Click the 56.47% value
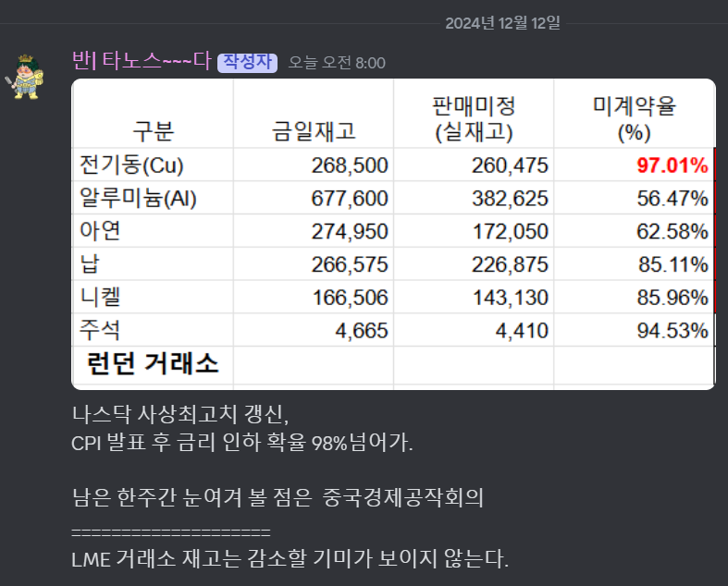Image resolution: width=728 pixels, height=586 pixels. (x=672, y=199)
